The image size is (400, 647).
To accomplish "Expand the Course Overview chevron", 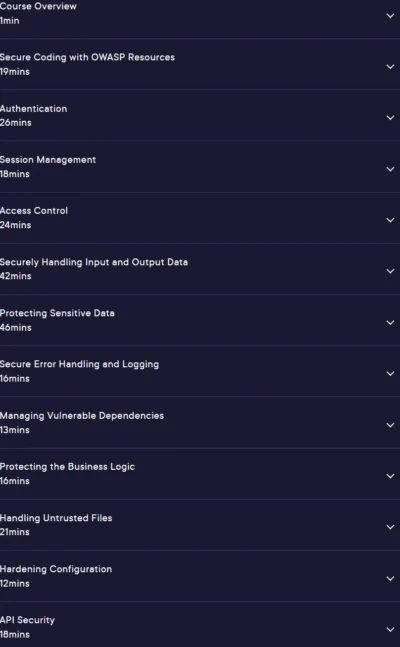I will 390,16.
